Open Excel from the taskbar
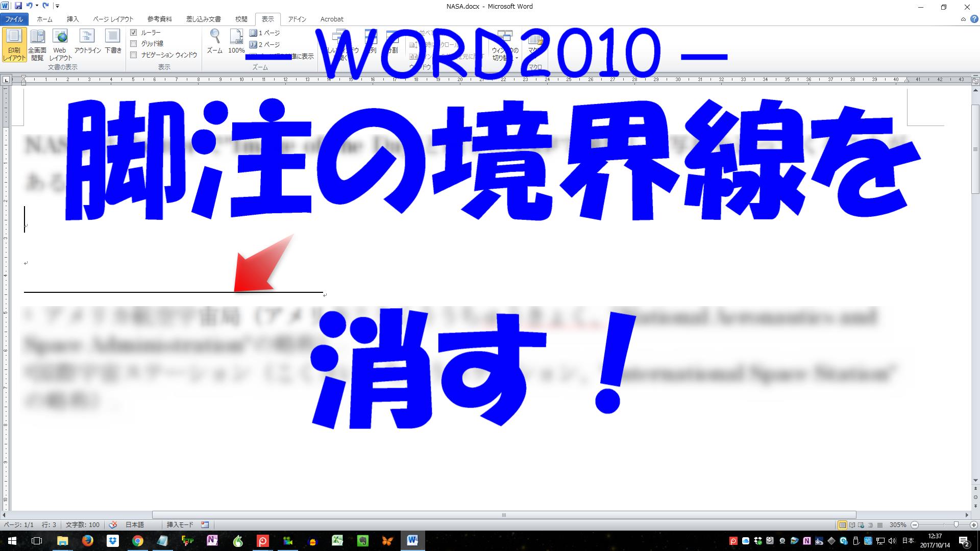Image resolution: width=980 pixels, height=551 pixels. (337, 541)
